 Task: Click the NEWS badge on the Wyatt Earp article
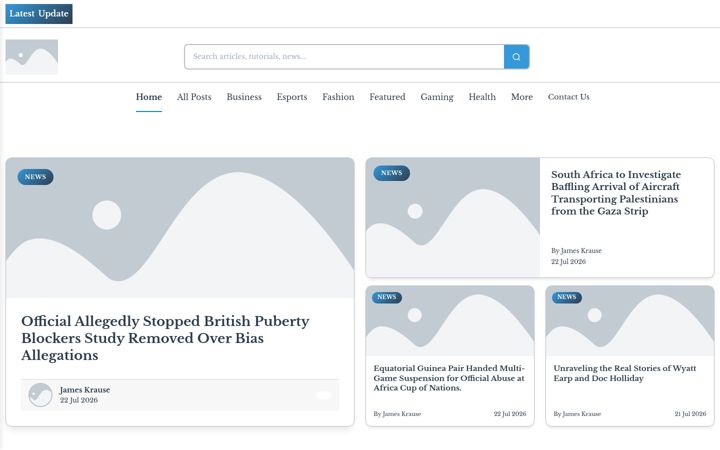coord(567,297)
